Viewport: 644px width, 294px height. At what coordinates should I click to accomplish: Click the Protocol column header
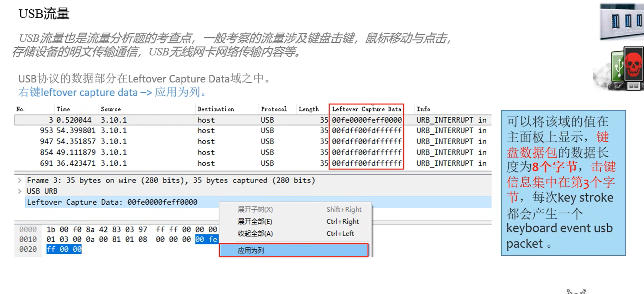[x=274, y=109]
